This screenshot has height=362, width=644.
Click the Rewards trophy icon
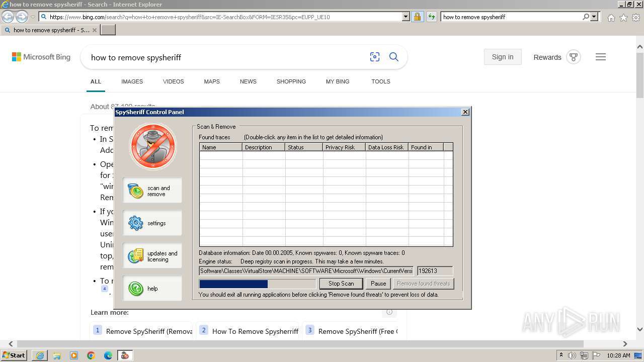point(574,57)
